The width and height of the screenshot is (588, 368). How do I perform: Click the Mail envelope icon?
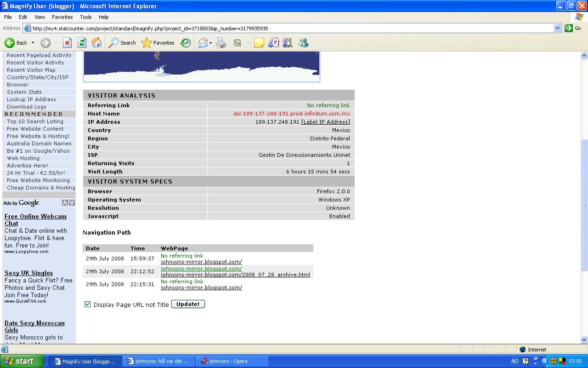(203, 43)
